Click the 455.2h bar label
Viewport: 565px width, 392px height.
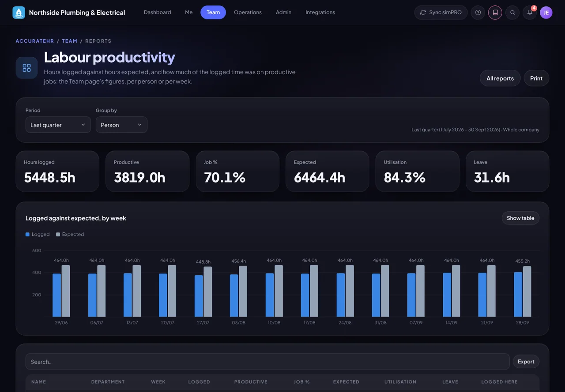pos(523,261)
